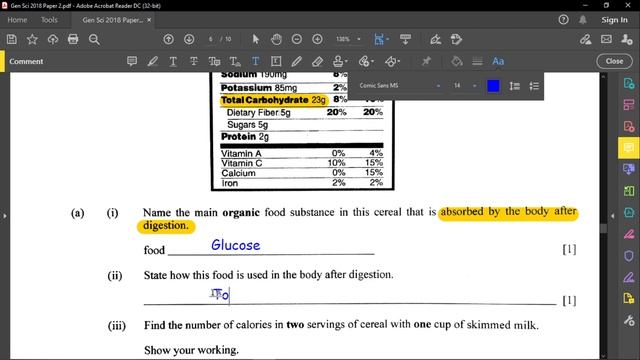Zoom in with the plus icon

317,39
